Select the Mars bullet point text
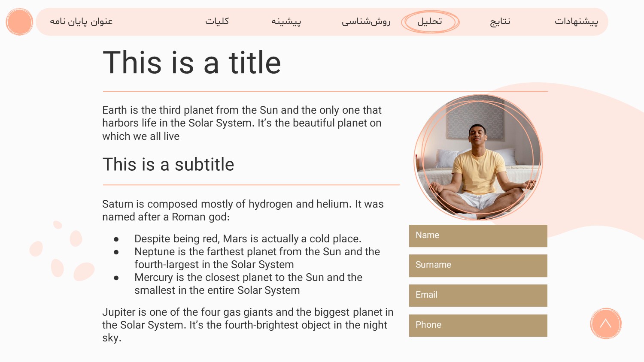 tap(248, 239)
